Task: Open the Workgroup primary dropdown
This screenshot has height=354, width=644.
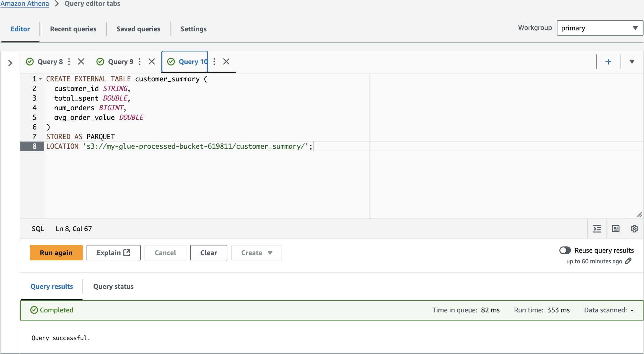Action: click(600, 28)
